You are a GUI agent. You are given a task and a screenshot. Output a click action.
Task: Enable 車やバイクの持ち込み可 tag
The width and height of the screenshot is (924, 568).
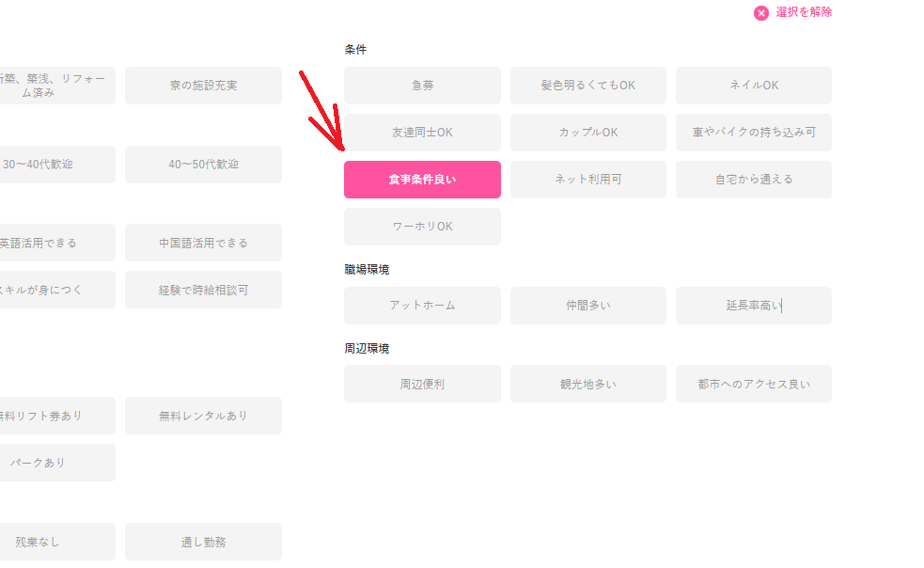point(754,133)
